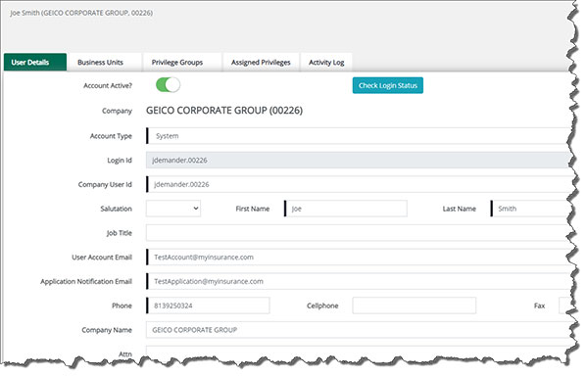The height and width of the screenshot is (377, 588).
Task: Click the User Account Email field
Action: (x=358, y=258)
